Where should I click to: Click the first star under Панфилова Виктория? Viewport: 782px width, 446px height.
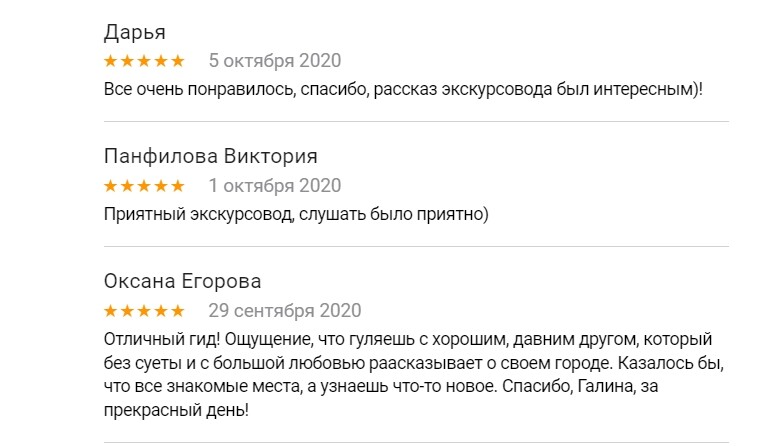pos(111,186)
